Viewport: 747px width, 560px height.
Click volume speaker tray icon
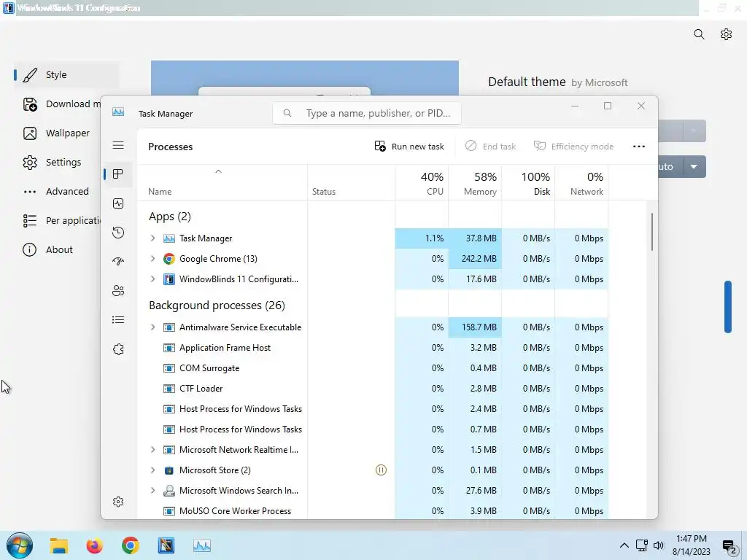click(x=659, y=545)
